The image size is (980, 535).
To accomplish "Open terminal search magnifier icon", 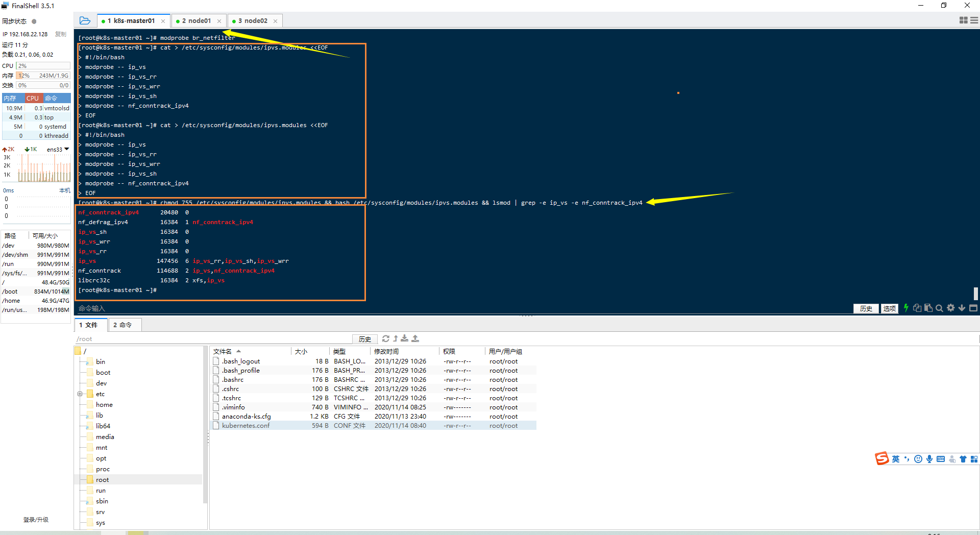I will [939, 308].
